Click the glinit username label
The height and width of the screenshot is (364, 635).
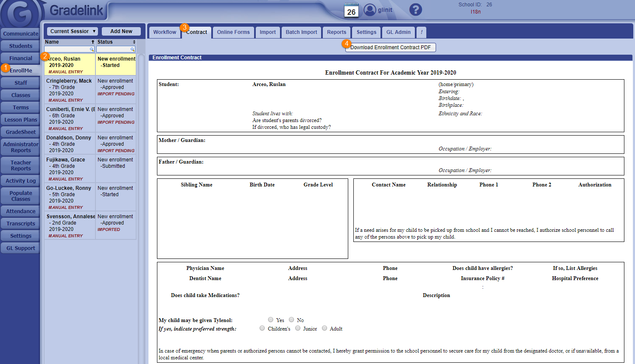[x=385, y=10]
